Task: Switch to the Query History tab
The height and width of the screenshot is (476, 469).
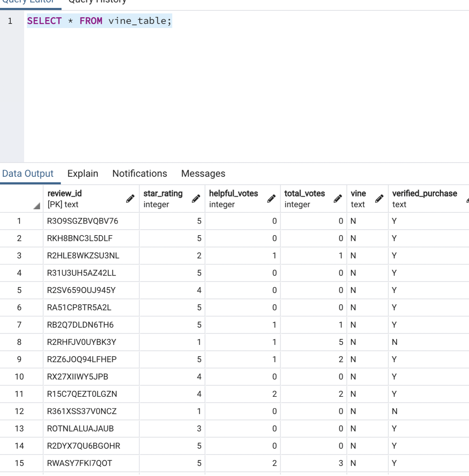Action: click(97, 2)
